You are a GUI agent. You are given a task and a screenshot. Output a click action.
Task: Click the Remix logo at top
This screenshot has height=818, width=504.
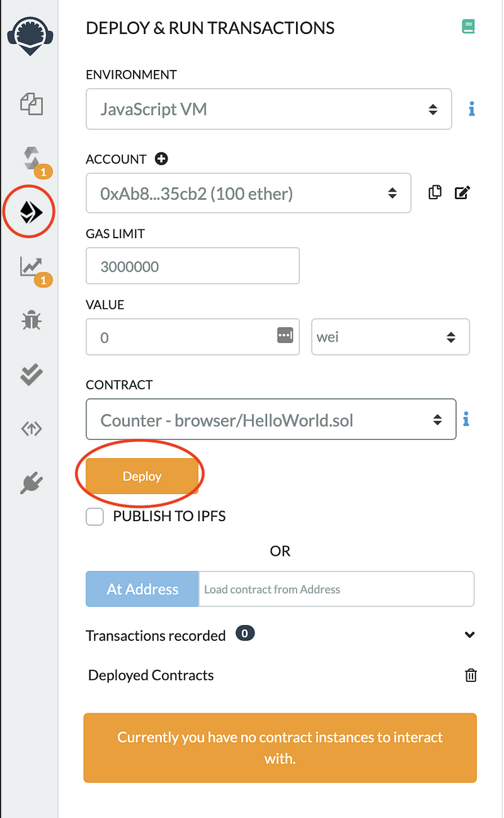(30, 38)
